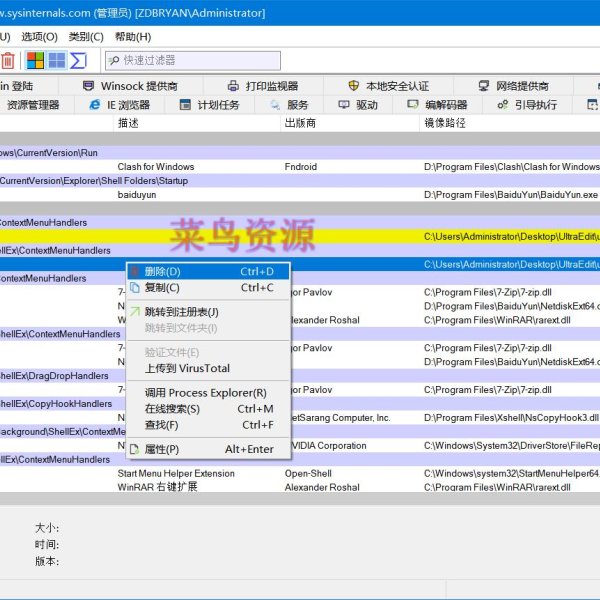Switch to the 引导执行 tab
Viewport: 600px width, 600px height.
(527, 105)
